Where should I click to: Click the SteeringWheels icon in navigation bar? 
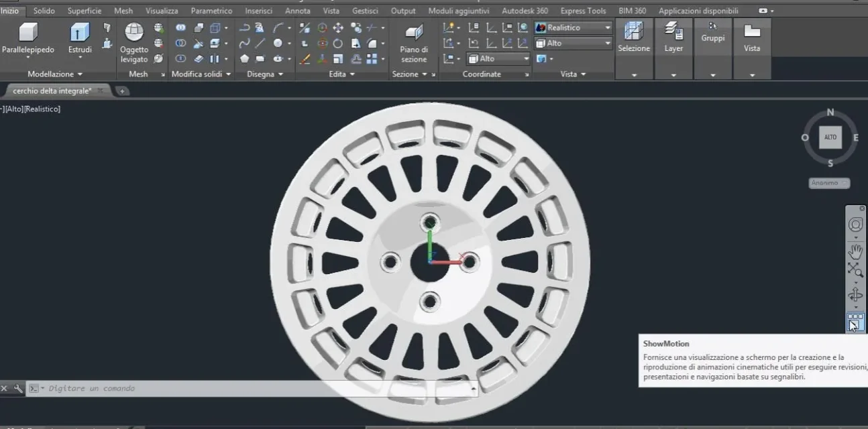[x=855, y=224]
